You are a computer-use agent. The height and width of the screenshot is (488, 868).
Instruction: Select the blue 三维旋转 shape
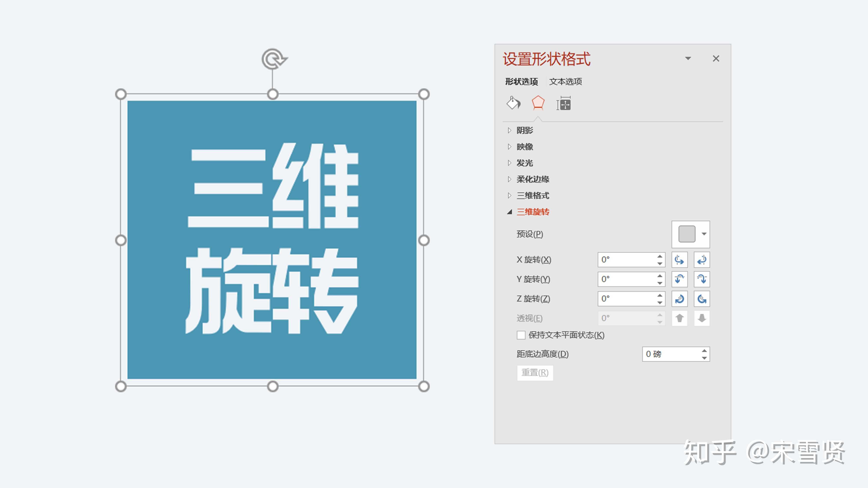[272, 240]
